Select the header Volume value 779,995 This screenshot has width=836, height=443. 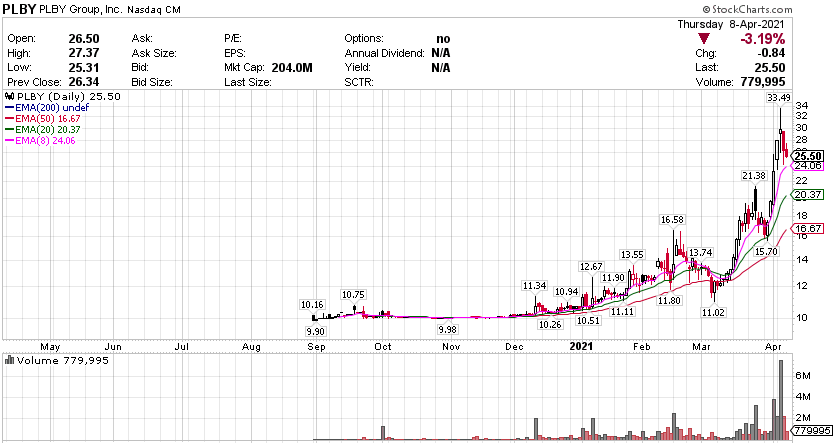(763, 82)
